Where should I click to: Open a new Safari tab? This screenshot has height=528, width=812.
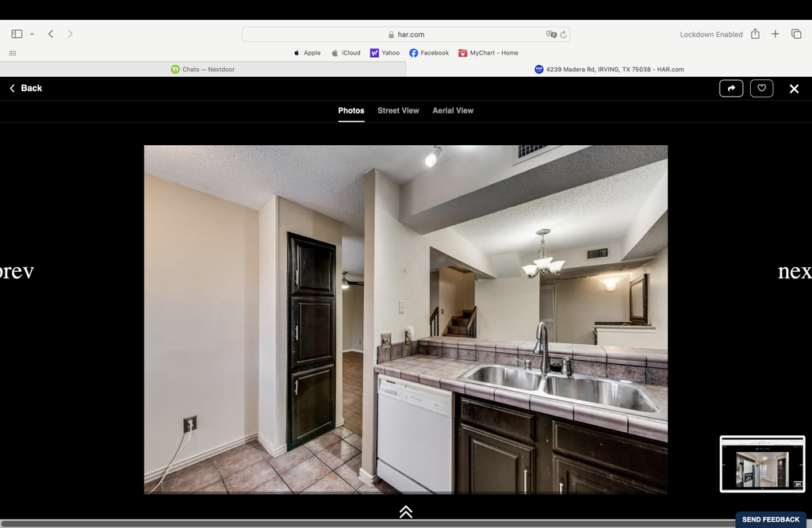(x=776, y=33)
